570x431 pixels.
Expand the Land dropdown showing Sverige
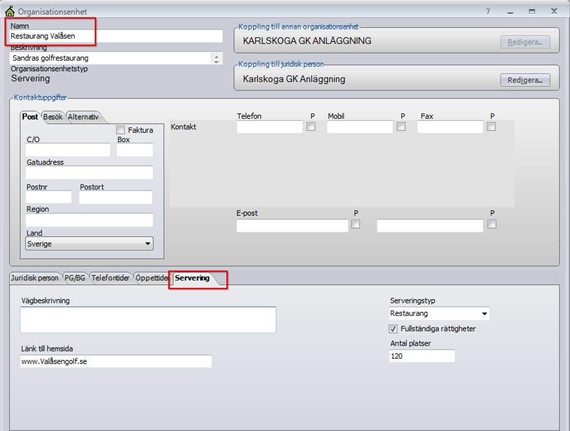click(x=89, y=243)
